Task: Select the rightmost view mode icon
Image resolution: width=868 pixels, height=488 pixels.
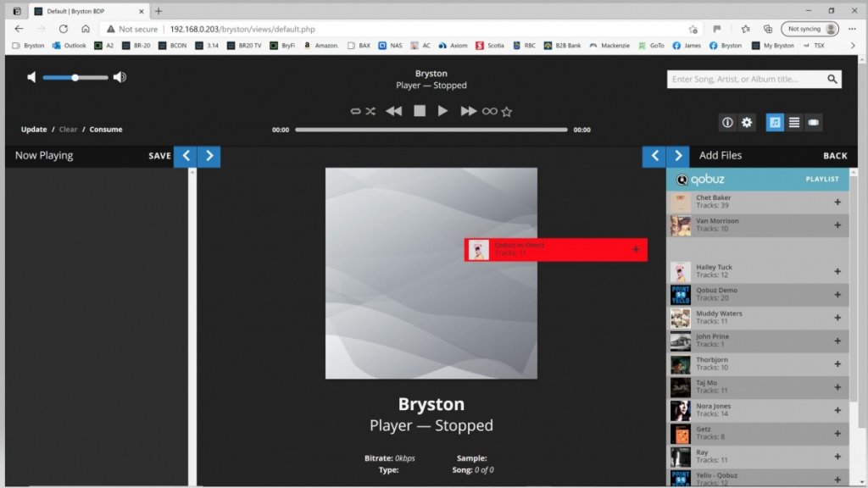Action: (813, 122)
